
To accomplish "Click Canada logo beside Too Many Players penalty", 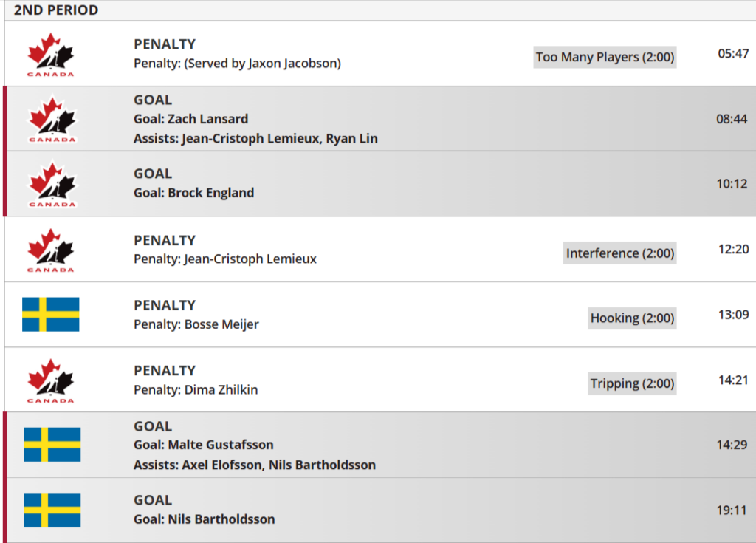I will click(x=51, y=54).
